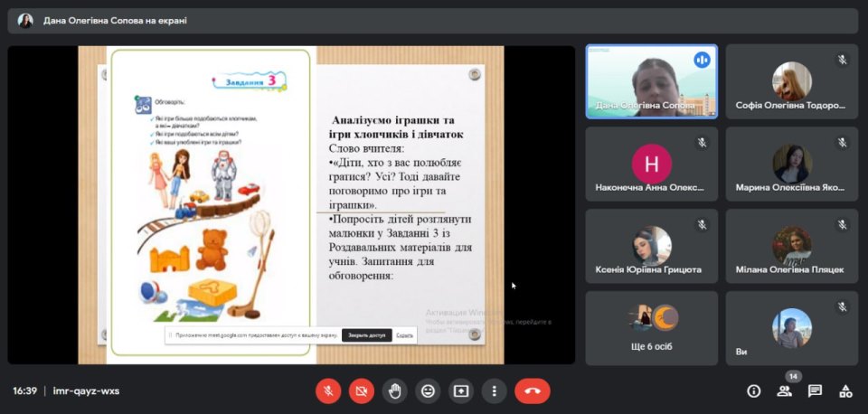
Task: Click the meeting code imr-qayz-wxs
Action: tap(86, 391)
